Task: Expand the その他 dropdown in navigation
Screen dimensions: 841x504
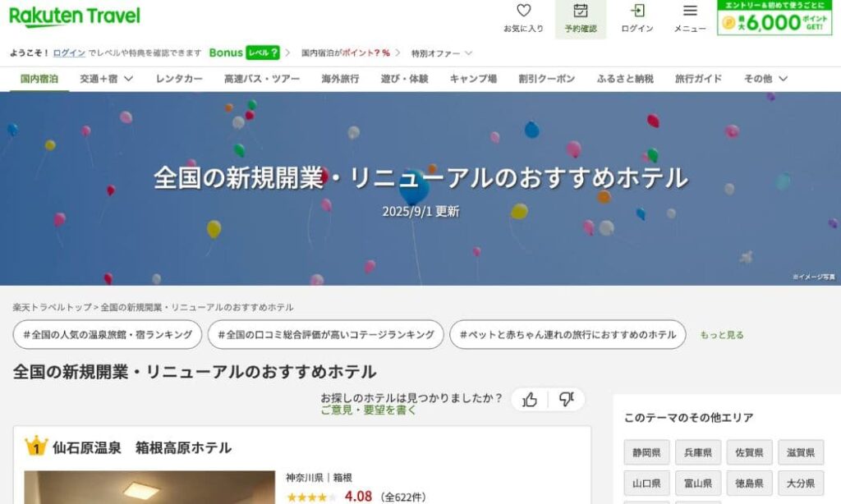Action: click(765, 79)
